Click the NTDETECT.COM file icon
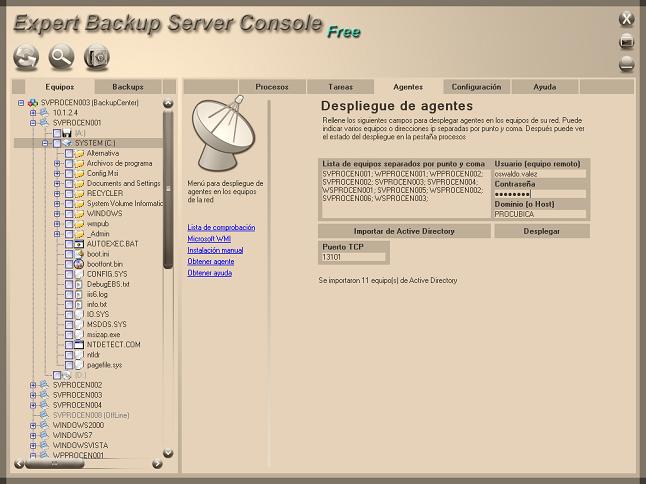The height and width of the screenshot is (484, 646). tap(79, 344)
